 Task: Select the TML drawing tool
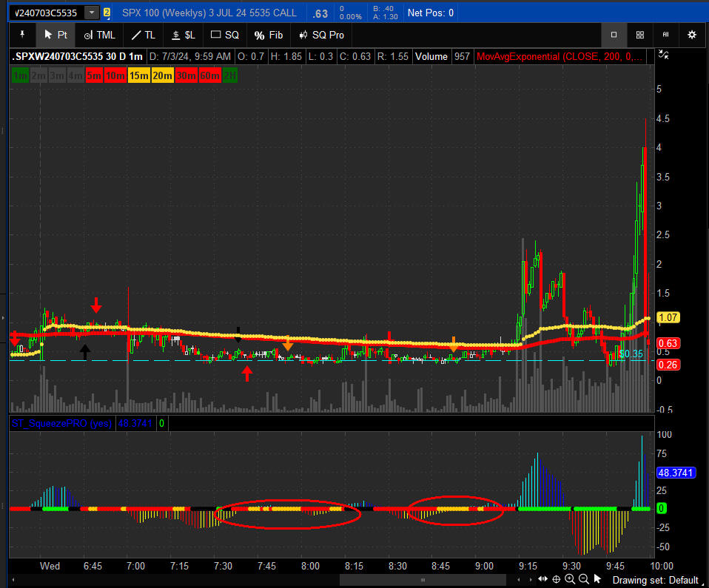coord(99,35)
